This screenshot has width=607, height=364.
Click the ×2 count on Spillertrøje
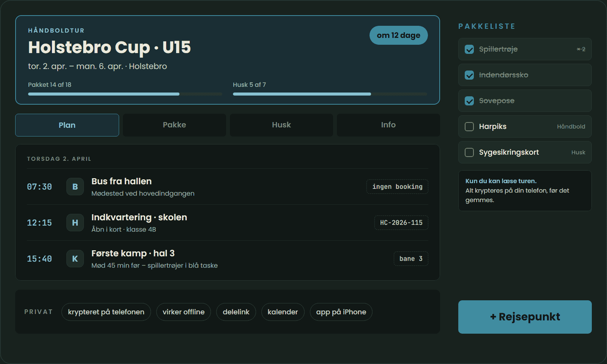pos(581,49)
